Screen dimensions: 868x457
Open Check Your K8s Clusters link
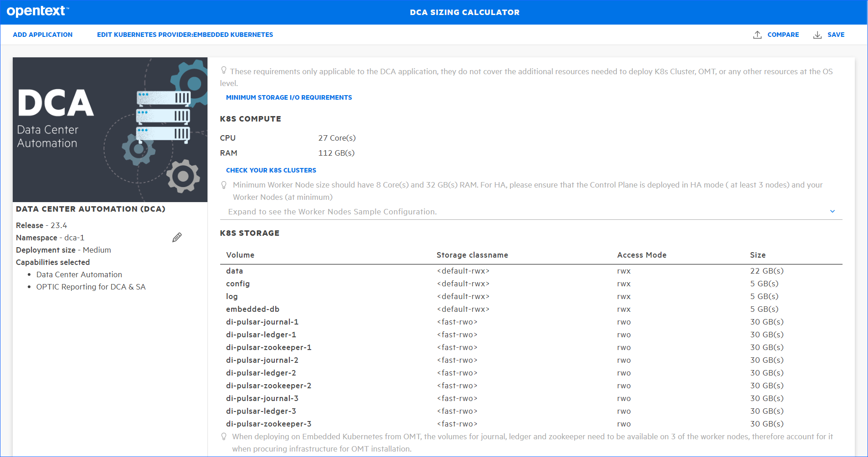[271, 170]
